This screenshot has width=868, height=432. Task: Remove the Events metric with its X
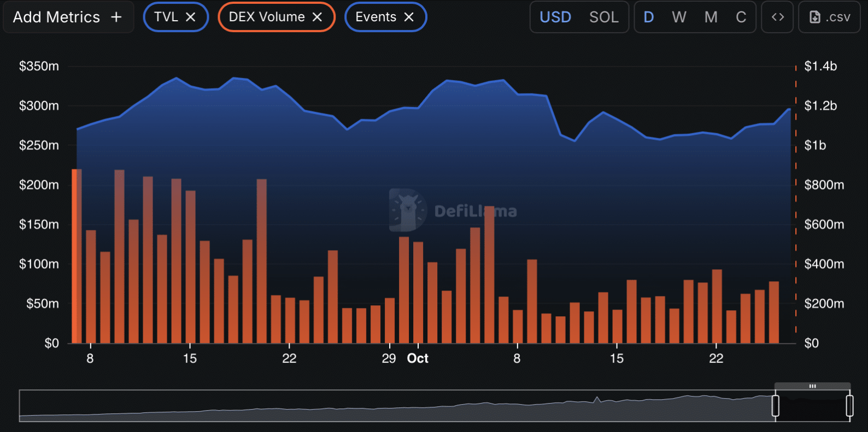[409, 17]
